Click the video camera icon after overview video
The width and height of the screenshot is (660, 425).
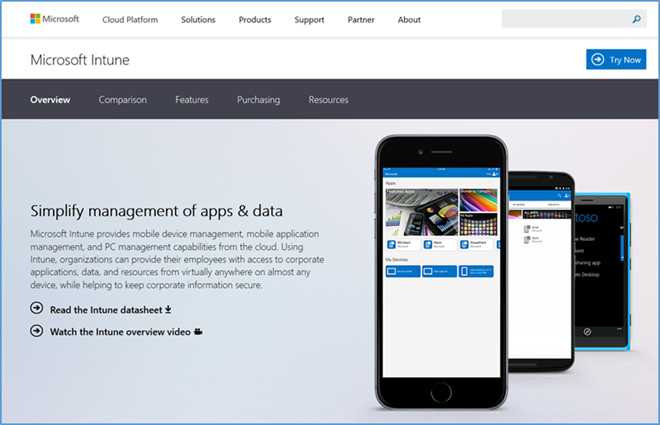click(x=198, y=332)
